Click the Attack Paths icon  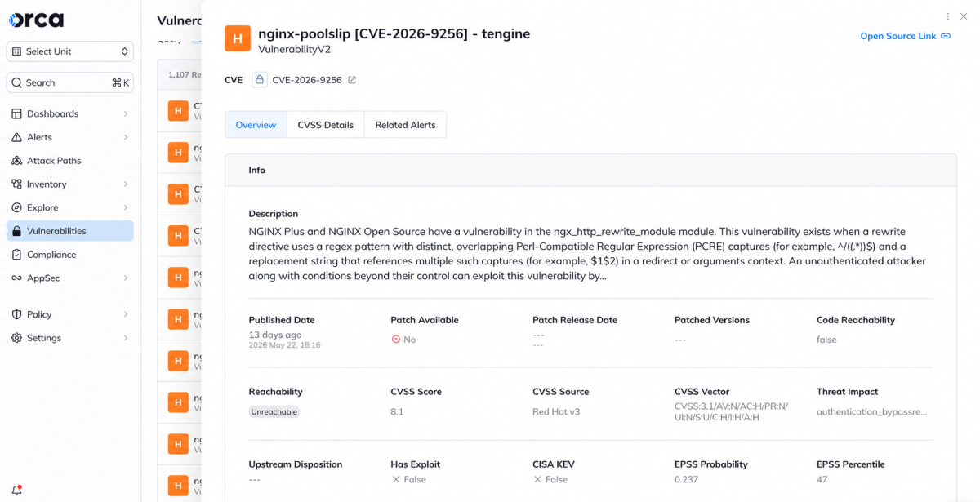(x=17, y=161)
